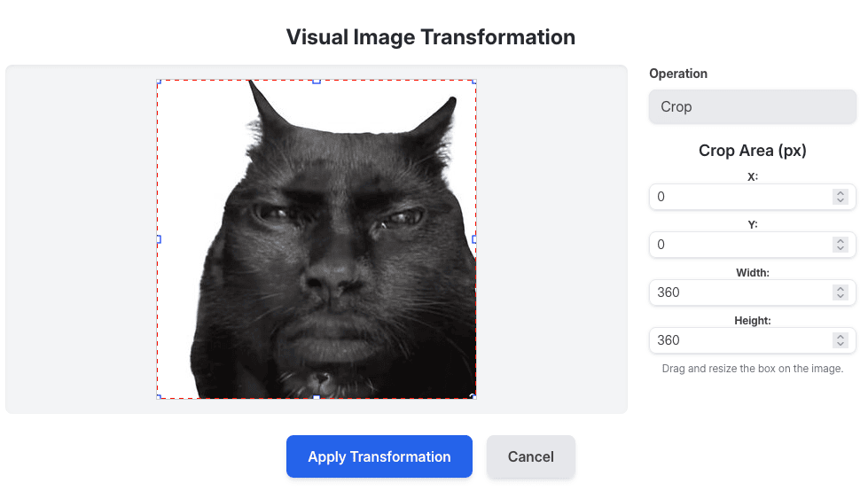The image size is (868, 491).
Task: Click the top-left crop handle
Action: click(158, 81)
